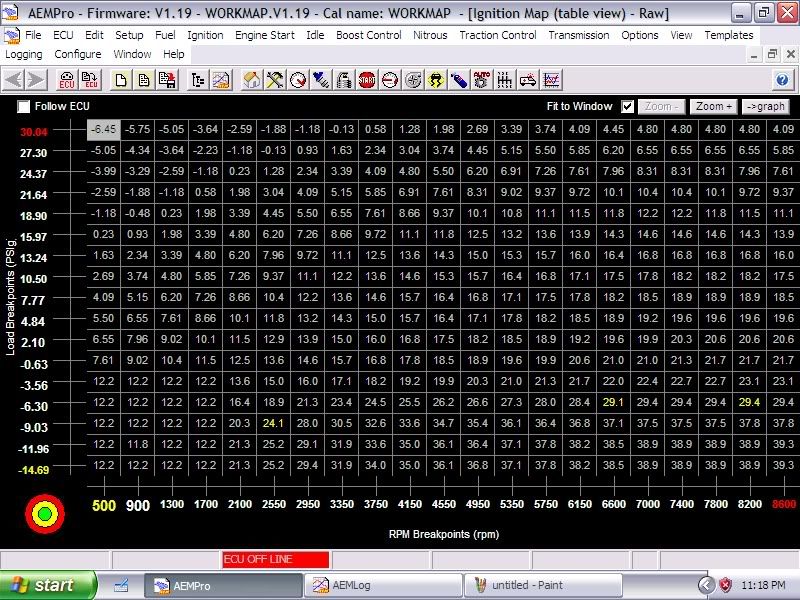Image resolution: width=800 pixels, height=600 pixels.
Task: Click the greyed Zoom - button
Action: [x=662, y=106]
